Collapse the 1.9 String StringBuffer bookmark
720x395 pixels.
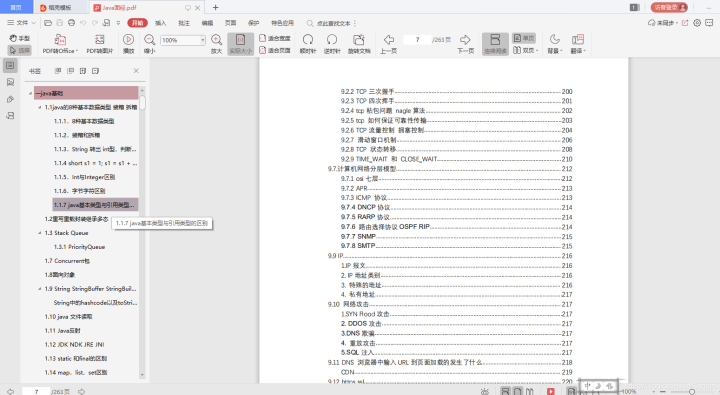click(39, 289)
